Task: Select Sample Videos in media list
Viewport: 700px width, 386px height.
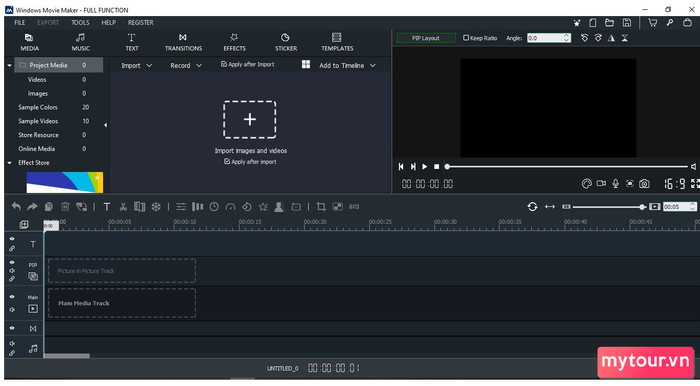Action: point(38,121)
